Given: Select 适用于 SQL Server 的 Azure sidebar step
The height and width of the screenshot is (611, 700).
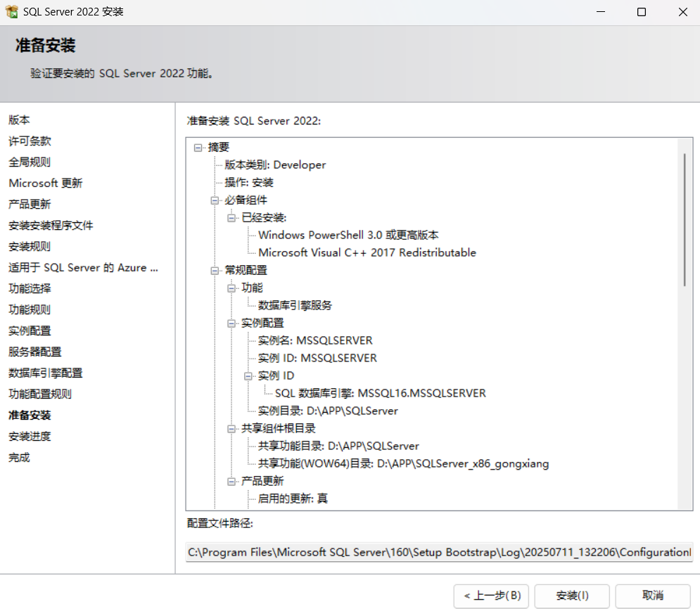Looking at the screenshot, I should [x=84, y=267].
